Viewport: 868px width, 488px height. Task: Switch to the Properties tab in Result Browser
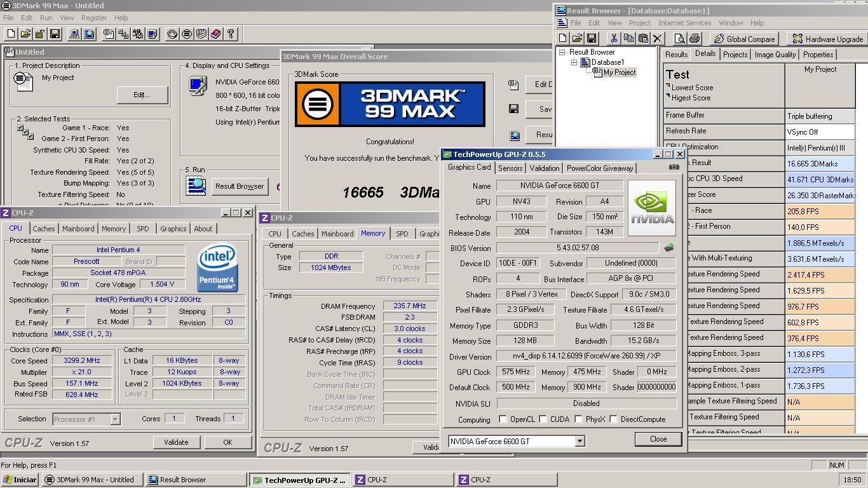(x=818, y=55)
